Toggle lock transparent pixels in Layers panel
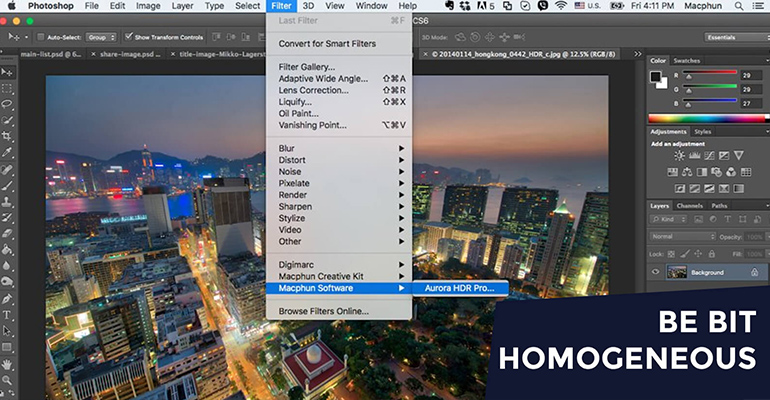This screenshot has width=770, height=400. [671, 254]
